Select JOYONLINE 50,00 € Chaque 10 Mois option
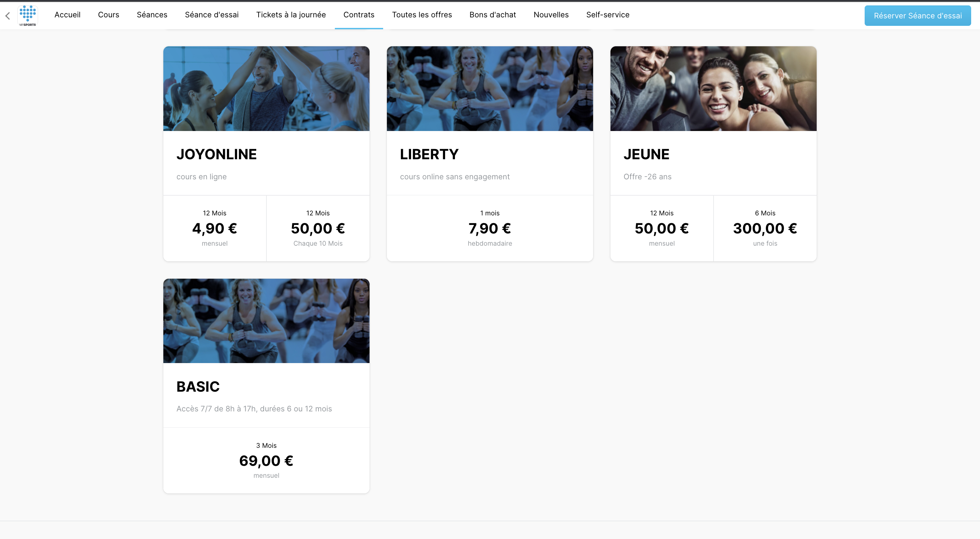 318,228
